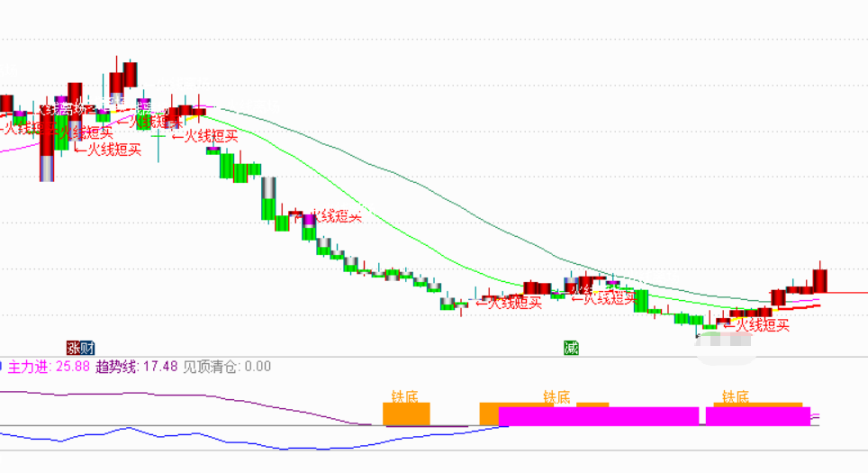
Task: Select the right magenta bar in indicator
Action: click(x=757, y=416)
